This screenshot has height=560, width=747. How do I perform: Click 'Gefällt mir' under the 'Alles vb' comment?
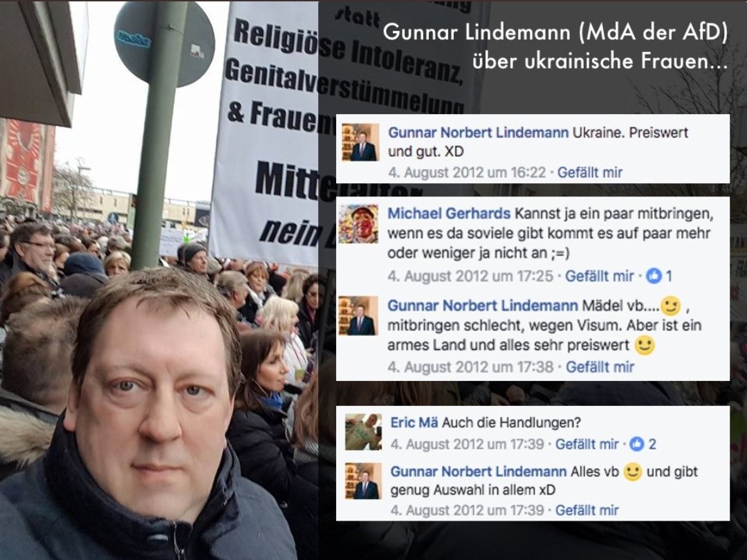coord(587,510)
